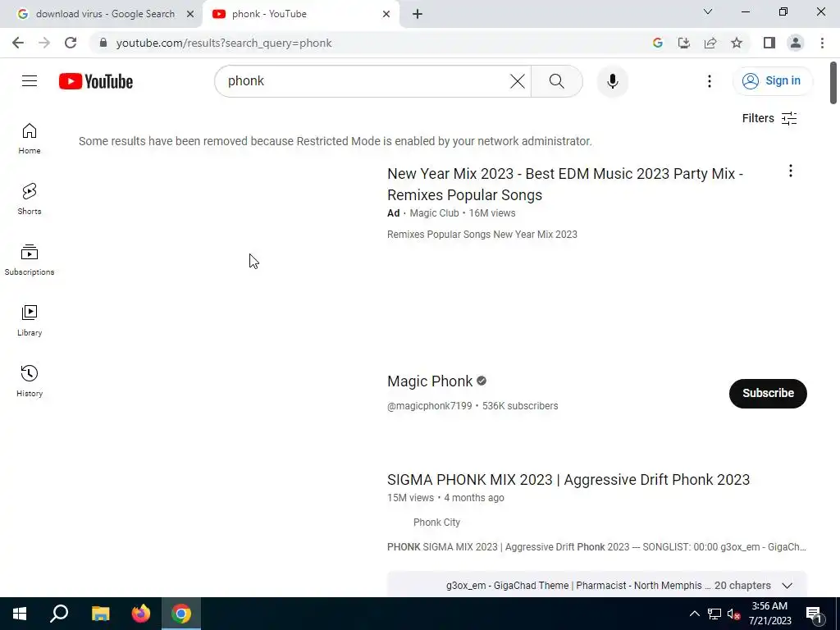Click the PHONK SIGMA MIX 2023 description
Screen dimensions: 840x630
coord(596,547)
